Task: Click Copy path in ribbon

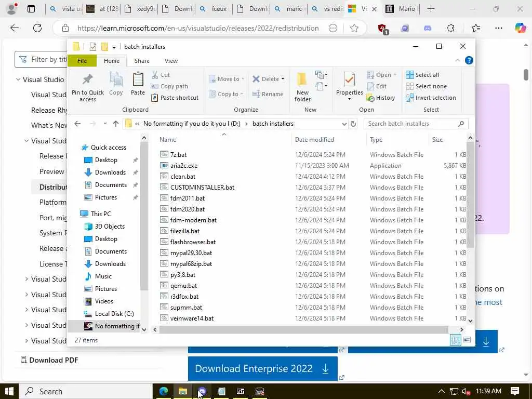Action: [x=170, y=86]
